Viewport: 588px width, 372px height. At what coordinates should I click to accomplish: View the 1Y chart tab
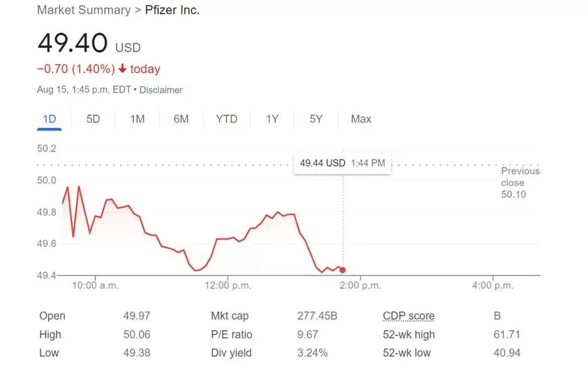tap(272, 119)
